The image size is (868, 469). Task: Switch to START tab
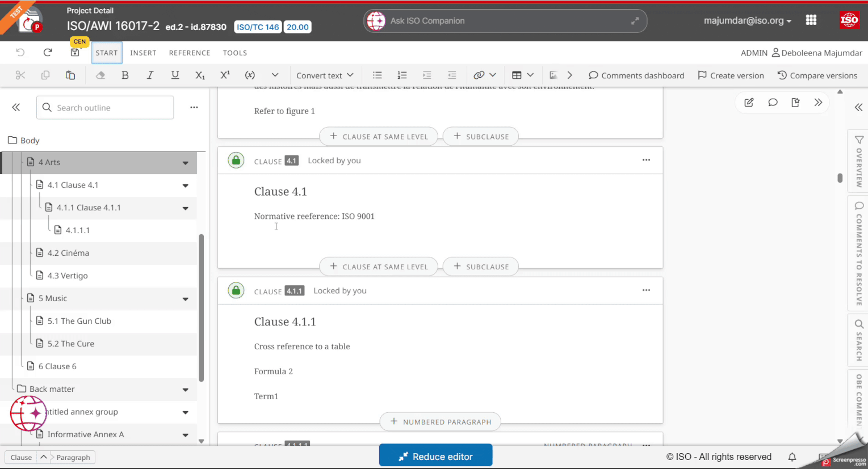(x=107, y=53)
